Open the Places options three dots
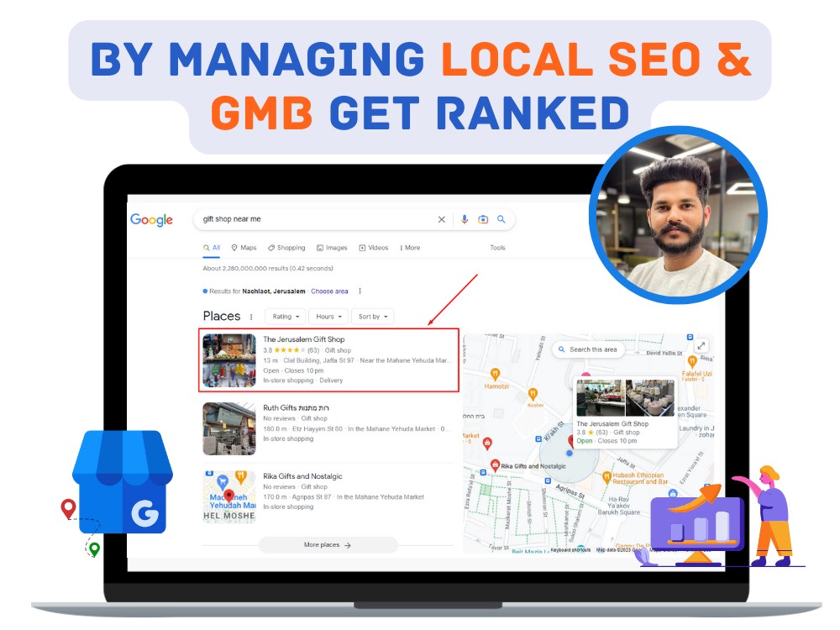The height and width of the screenshot is (630, 840). (251, 318)
